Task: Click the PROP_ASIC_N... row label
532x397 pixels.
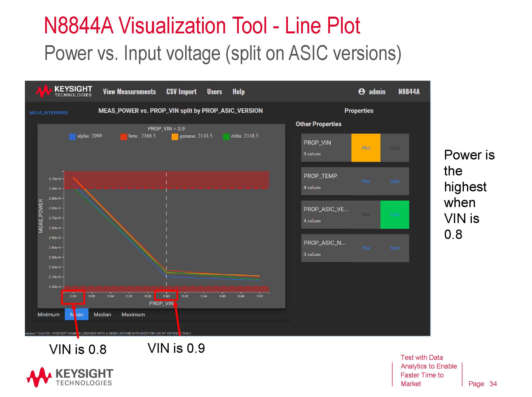Action: 325,243
